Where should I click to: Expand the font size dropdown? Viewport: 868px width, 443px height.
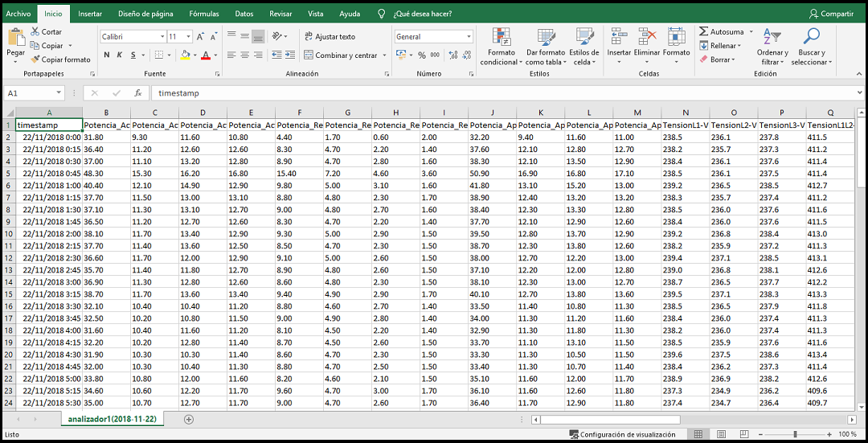pyautogui.click(x=186, y=37)
